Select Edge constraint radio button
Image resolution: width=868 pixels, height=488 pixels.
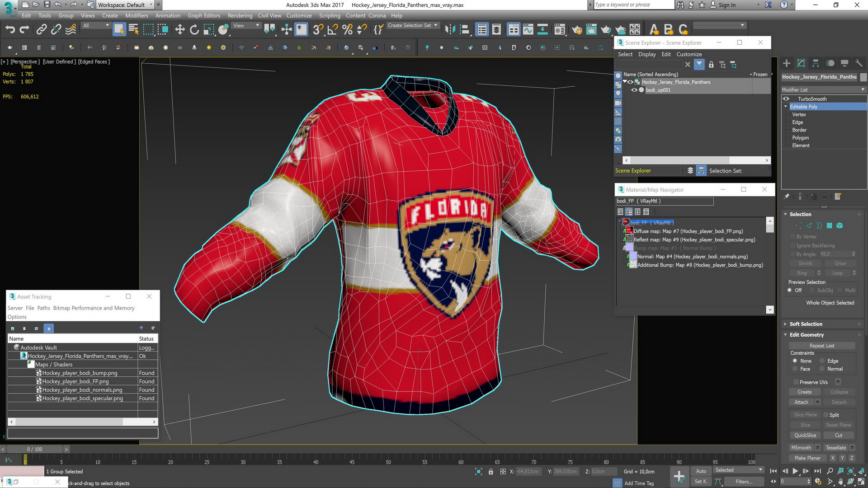822,361
